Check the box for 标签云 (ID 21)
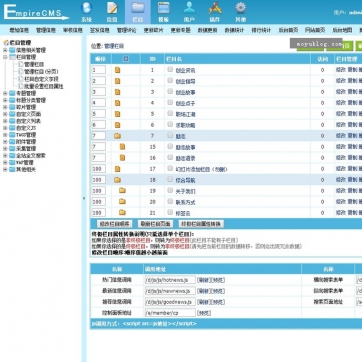Viewport: 362px width, 362px height. point(170,212)
